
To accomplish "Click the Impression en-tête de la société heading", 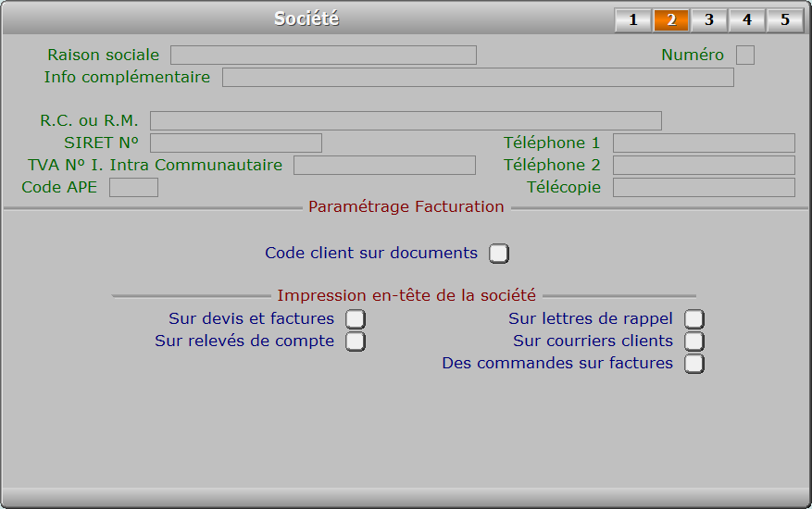I will [x=406, y=295].
